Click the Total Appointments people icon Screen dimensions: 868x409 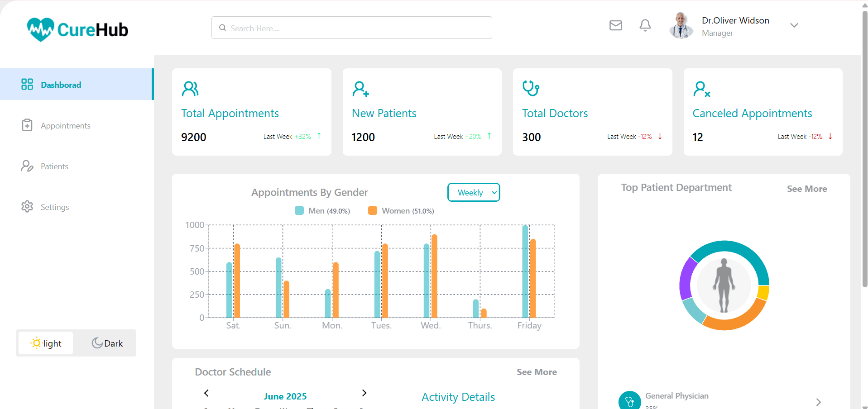click(190, 89)
